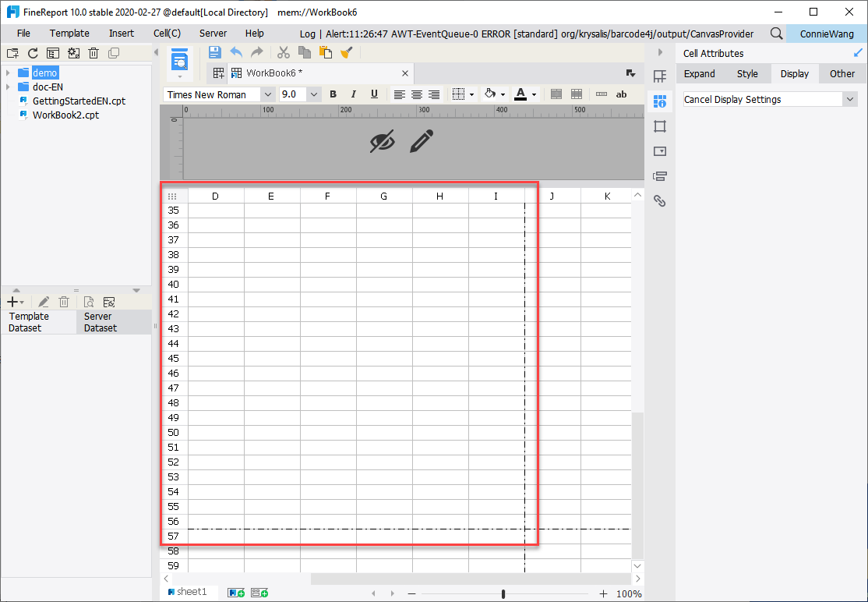The image size is (868, 602).
Task: Toggle italic formatting
Action: [x=353, y=94]
